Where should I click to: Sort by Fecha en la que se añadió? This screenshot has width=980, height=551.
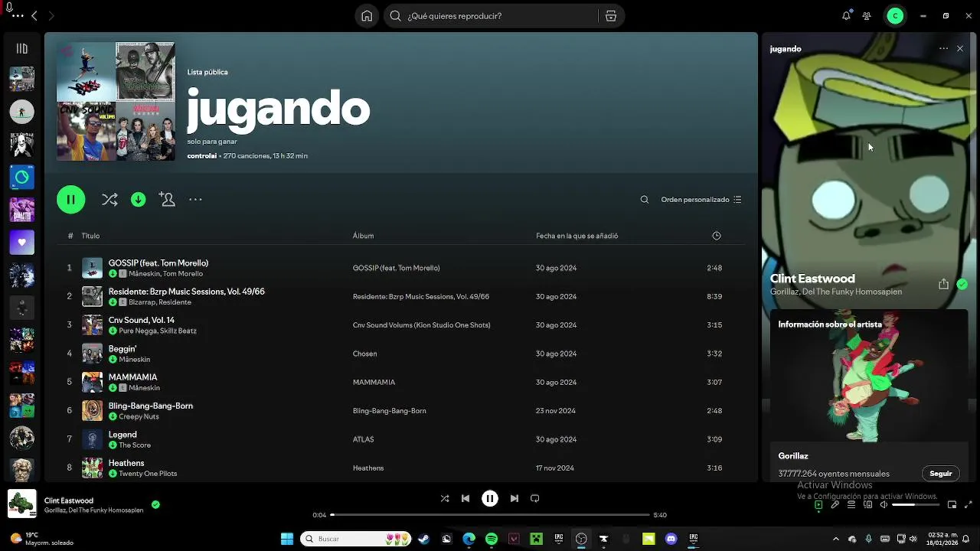coord(577,236)
